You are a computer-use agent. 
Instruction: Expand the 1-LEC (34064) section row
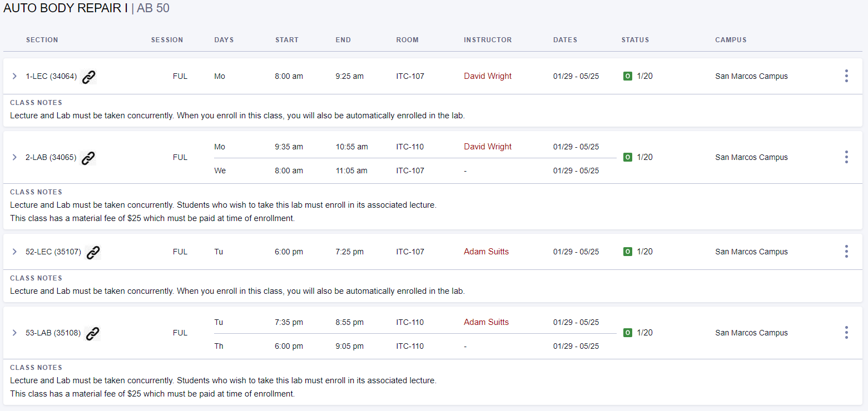[14, 76]
